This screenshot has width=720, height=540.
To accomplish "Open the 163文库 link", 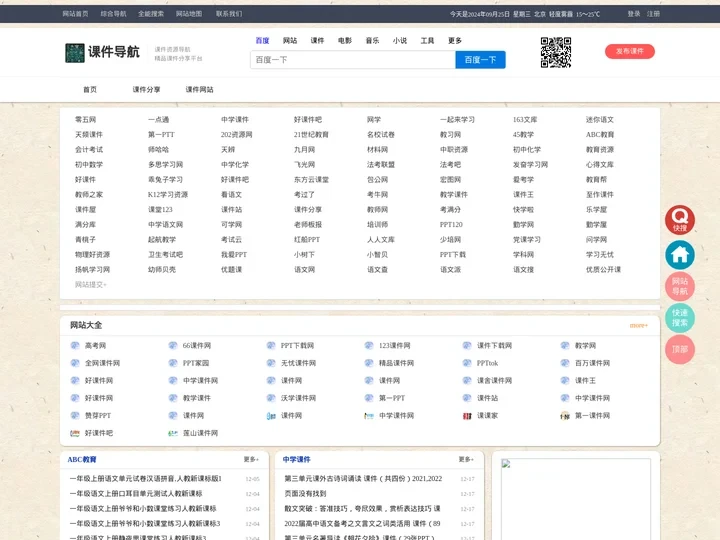I will tap(525, 119).
